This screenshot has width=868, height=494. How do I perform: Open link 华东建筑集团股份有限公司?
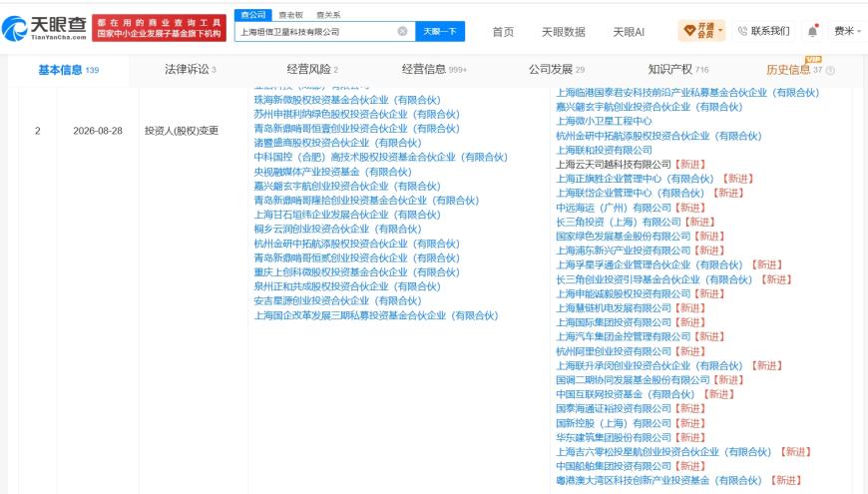(614, 437)
